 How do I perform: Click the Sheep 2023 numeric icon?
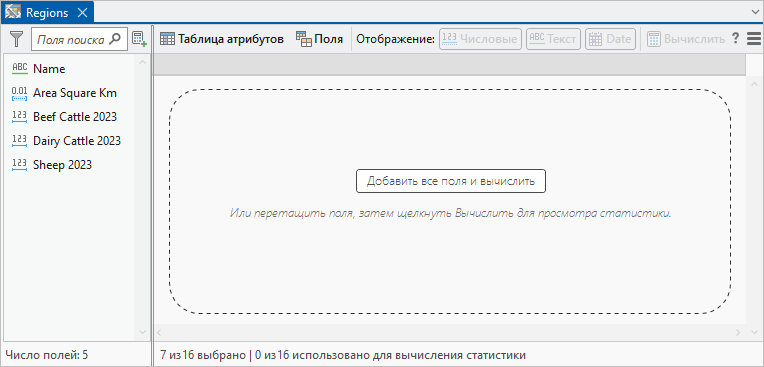(x=19, y=165)
